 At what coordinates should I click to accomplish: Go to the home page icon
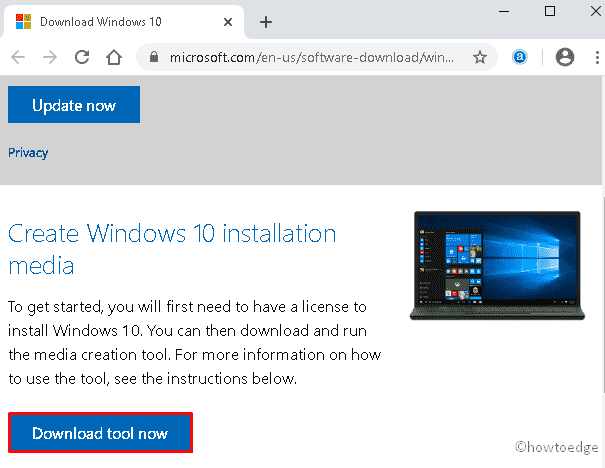click(114, 57)
